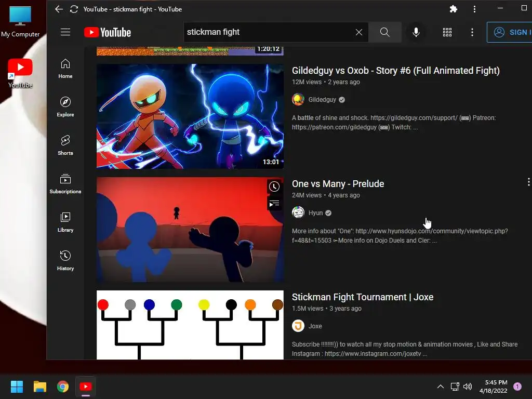Viewport: 532px width, 399px height.
Task: Open the YouTube apps grid
Action: [x=447, y=32]
